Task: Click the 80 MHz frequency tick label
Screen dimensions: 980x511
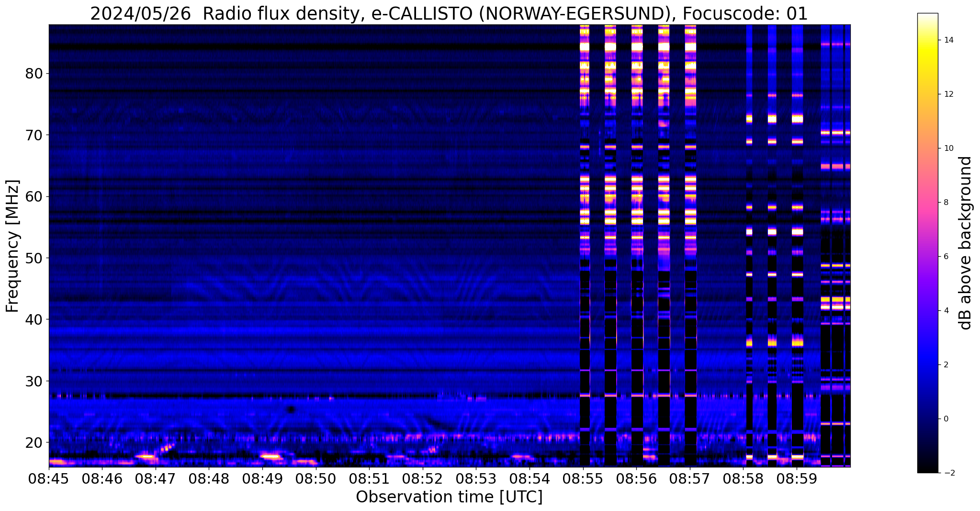Action: tap(34, 73)
